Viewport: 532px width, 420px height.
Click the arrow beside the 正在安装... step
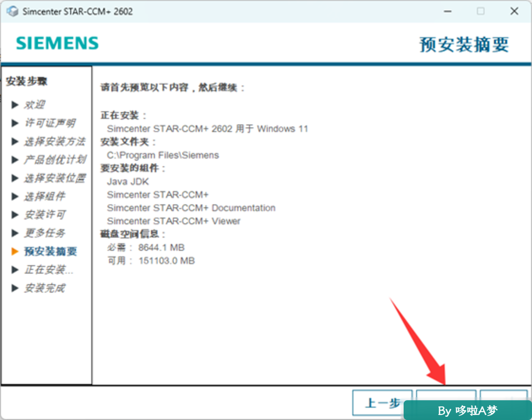click(15, 270)
